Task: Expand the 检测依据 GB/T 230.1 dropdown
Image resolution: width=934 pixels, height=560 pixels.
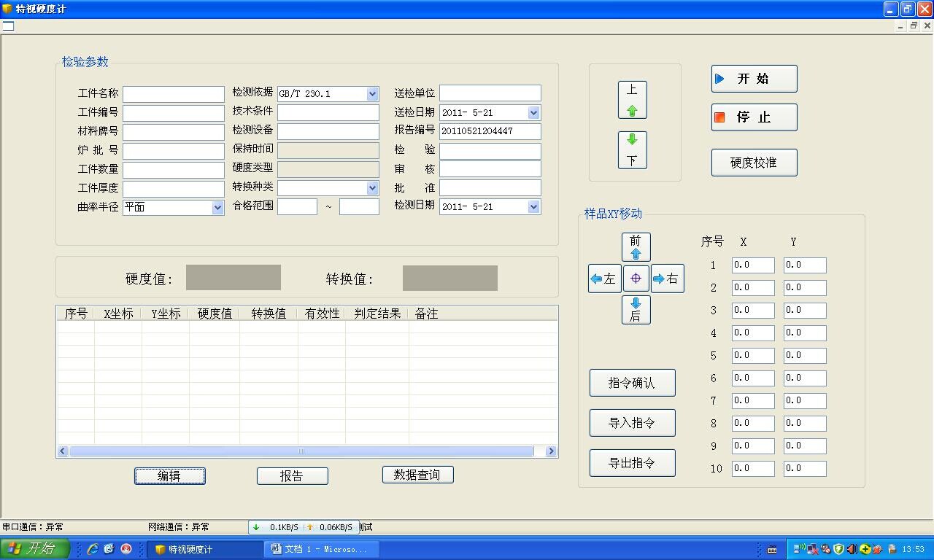Action: pyautogui.click(x=372, y=94)
